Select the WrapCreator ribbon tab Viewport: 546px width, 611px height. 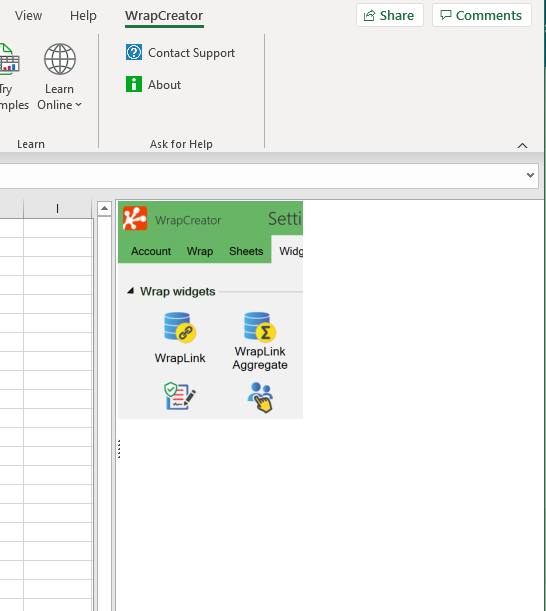164,16
